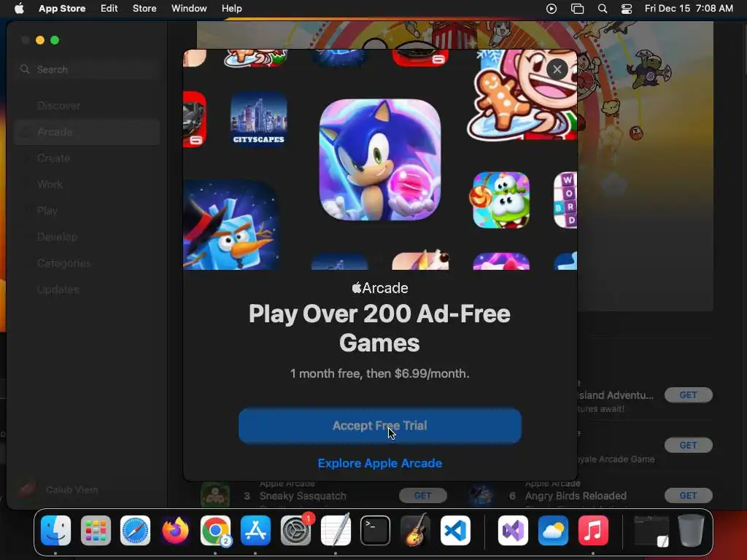Click the Sonic game icon

[x=379, y=160]
